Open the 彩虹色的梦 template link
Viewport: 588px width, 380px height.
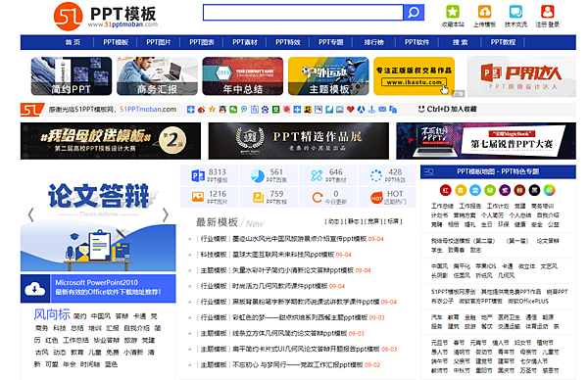tap(300, 317)
